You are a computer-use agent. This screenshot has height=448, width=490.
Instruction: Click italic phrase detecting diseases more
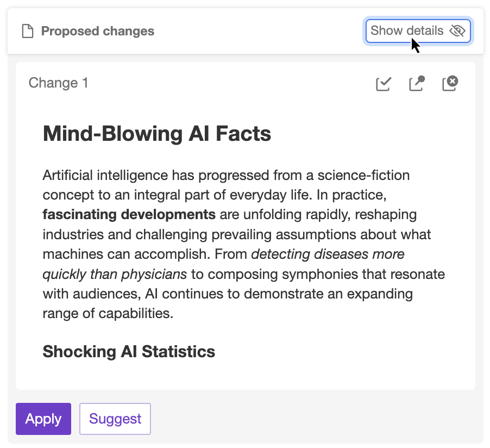click(328, 254)
